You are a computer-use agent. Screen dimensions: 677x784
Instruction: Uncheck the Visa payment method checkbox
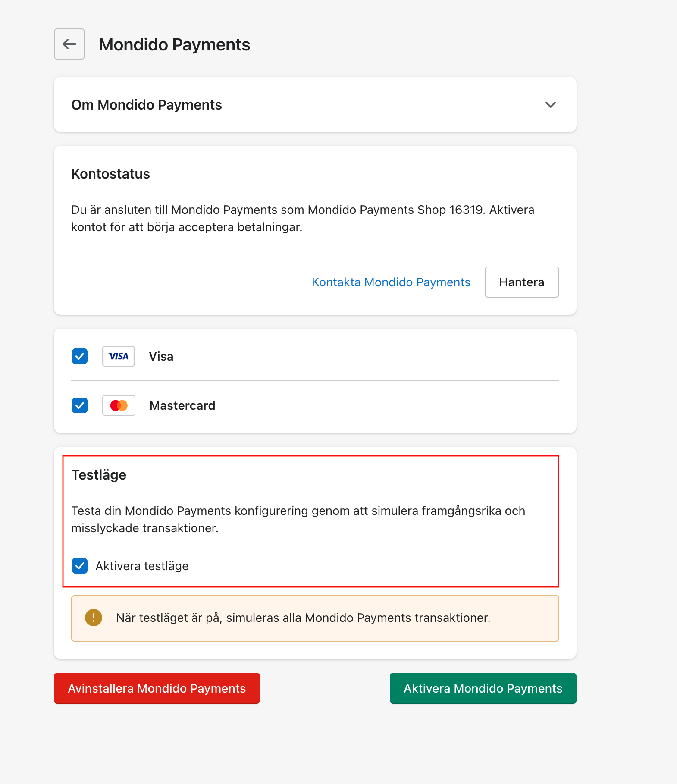click(x=80, y=356)
